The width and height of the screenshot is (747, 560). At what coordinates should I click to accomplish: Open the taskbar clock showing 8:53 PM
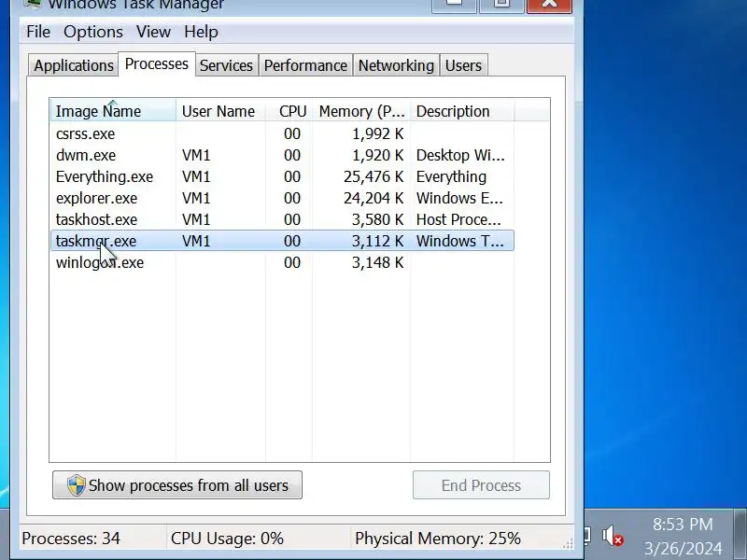pos(683,536)
